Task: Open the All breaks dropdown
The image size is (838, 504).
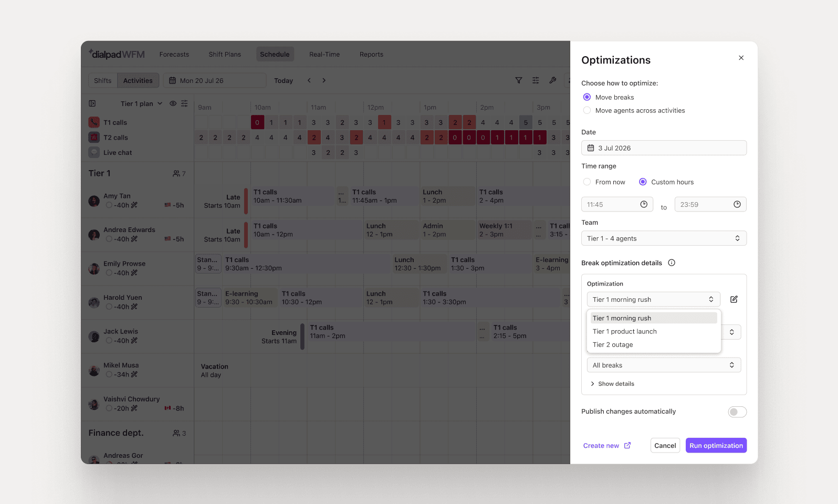Action: (x=664, y=365)
